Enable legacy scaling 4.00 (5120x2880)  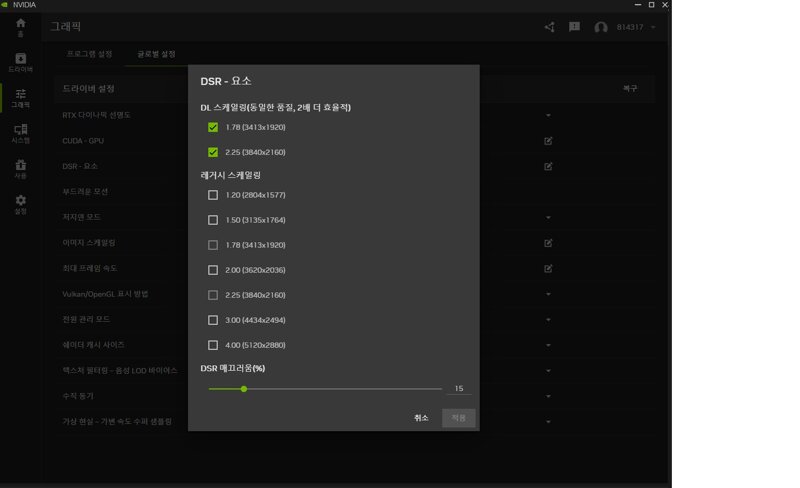[213, 345]
